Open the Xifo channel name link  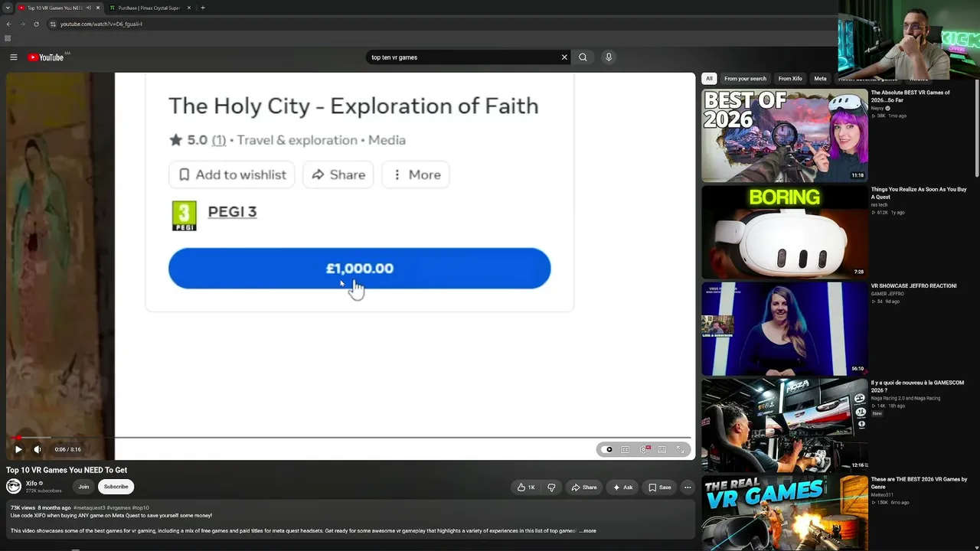[x=31, y=484]
